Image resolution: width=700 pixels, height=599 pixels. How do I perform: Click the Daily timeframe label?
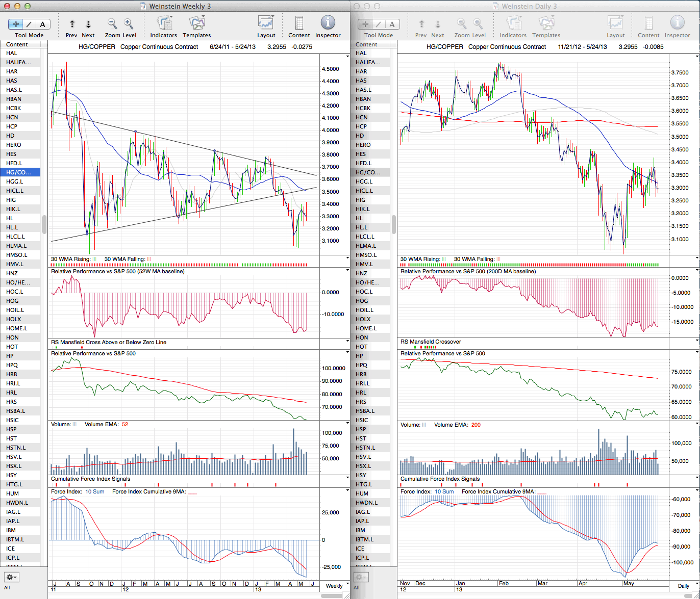pyautogui.click(x=683, y=586)
